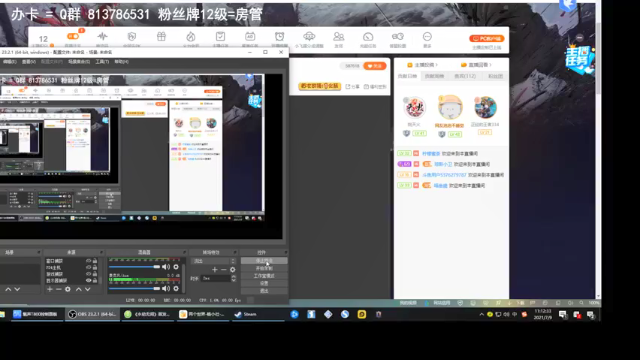Add a scene transition with the plus icon
This screenshot has height=360, width=640.
pos(215,270)
